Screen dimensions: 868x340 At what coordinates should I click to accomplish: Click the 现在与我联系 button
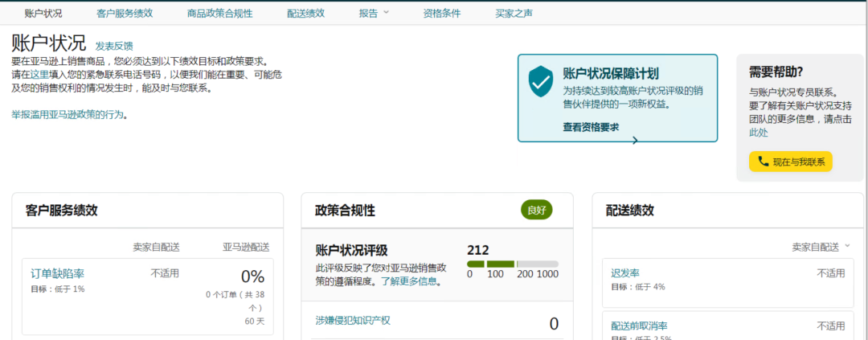coord(791,162)
